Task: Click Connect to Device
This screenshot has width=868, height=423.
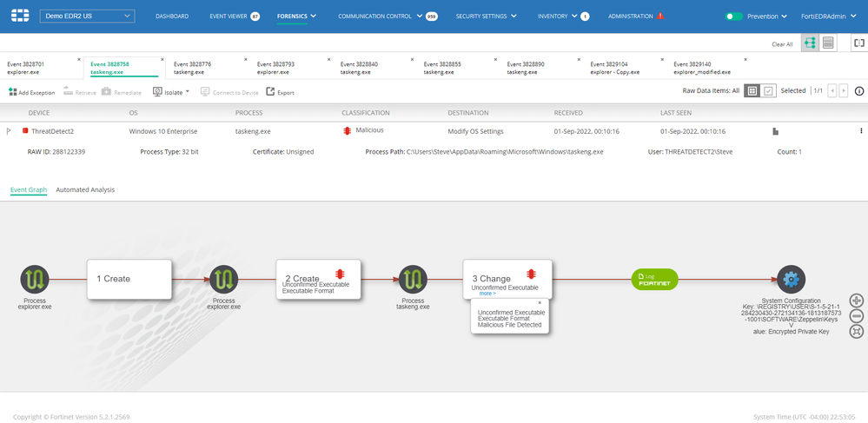Action: [x=229, y=92]
